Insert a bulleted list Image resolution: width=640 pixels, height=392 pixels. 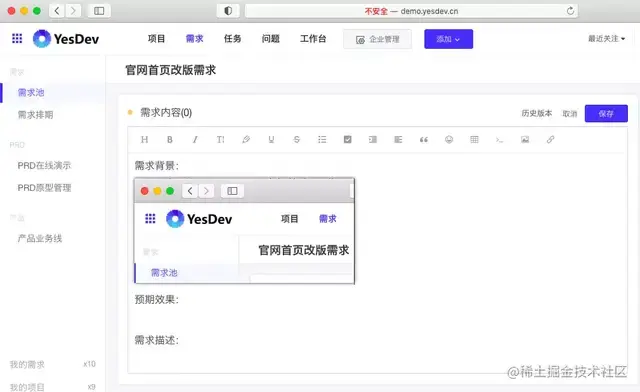click(x=322, y=140)
